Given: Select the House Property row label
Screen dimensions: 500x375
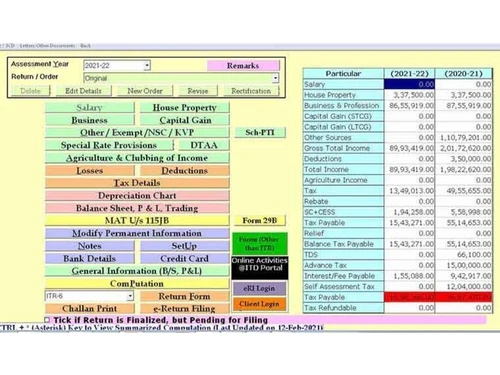Looking at the screenshot, I should click(x=343, y=95).
